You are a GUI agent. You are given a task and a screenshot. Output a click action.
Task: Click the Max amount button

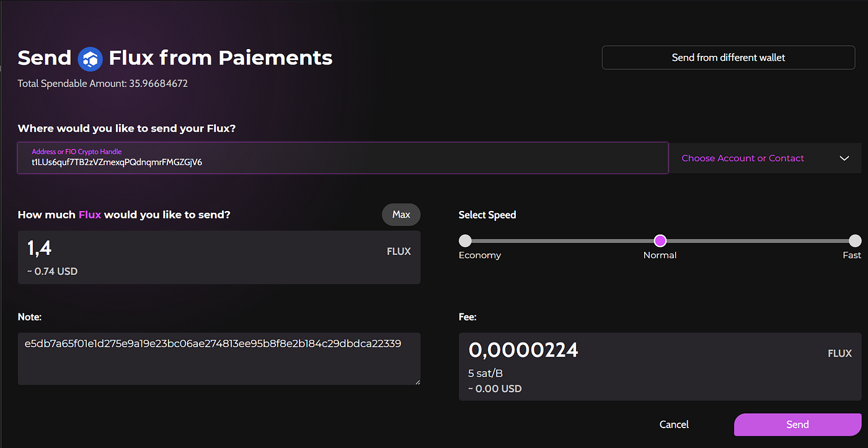click(x=401, y=214)
